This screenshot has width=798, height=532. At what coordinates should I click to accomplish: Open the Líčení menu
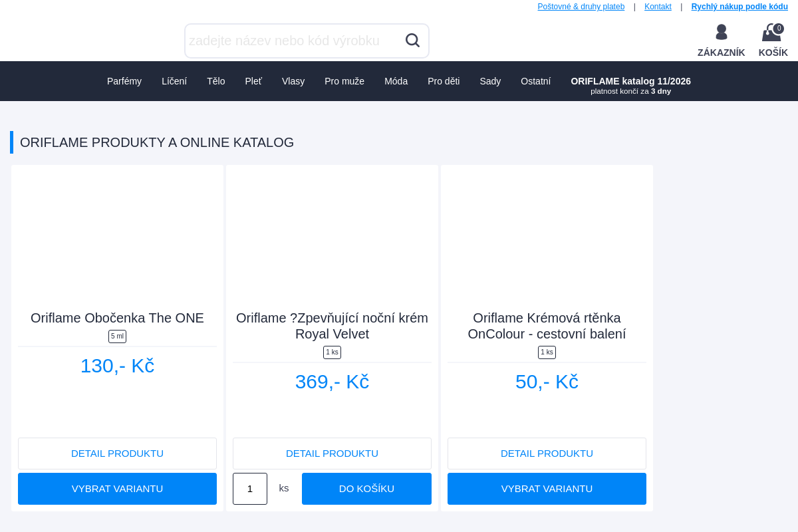[x=174, y=81]
